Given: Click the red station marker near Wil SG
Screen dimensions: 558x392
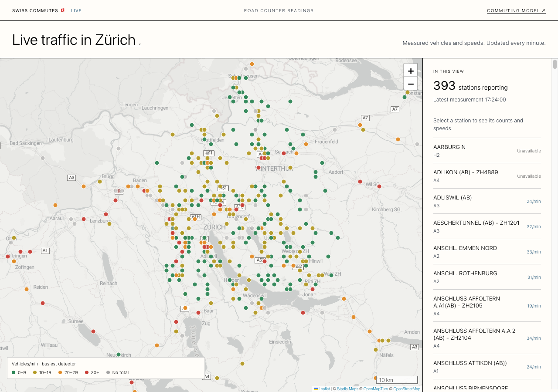Looking at the screenshot, I should coord(379,186).
